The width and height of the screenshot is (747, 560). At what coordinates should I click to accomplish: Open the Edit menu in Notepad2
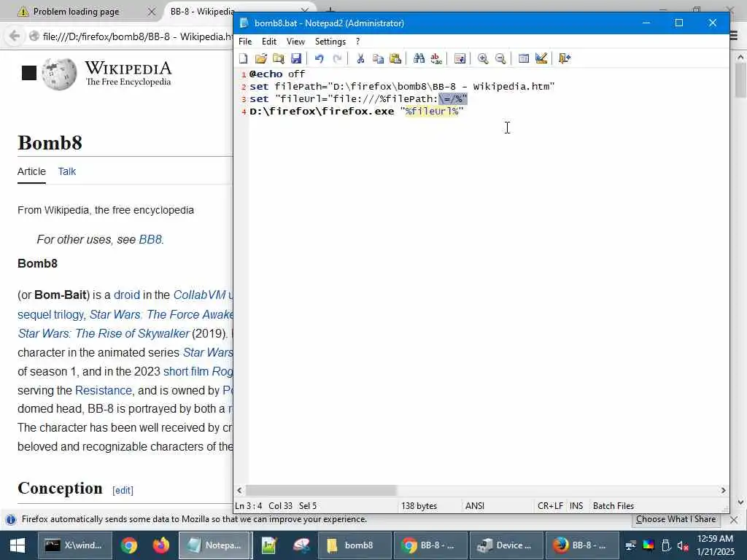(x=269, y=42)
